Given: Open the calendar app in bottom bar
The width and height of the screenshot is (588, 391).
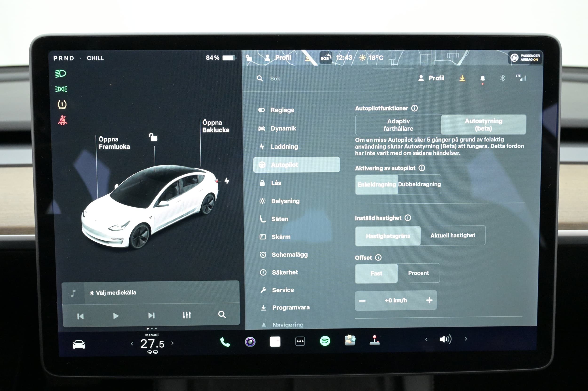Looking at the screenshot, I should click(275, 341).
